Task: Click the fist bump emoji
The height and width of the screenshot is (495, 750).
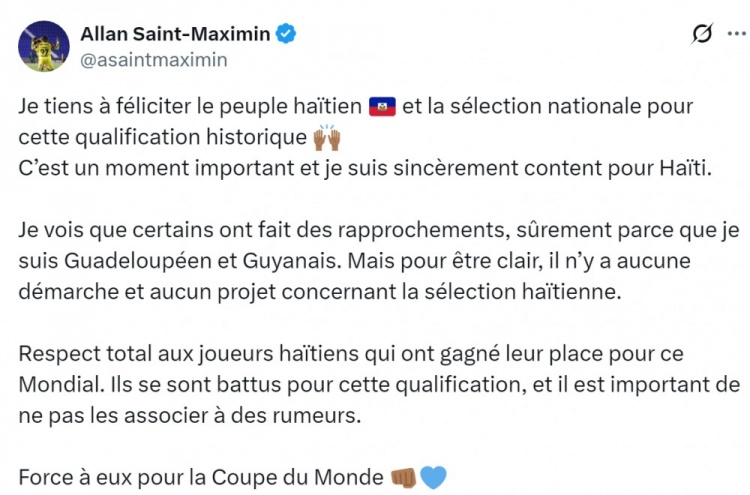Action: click(x=403, y=477)
